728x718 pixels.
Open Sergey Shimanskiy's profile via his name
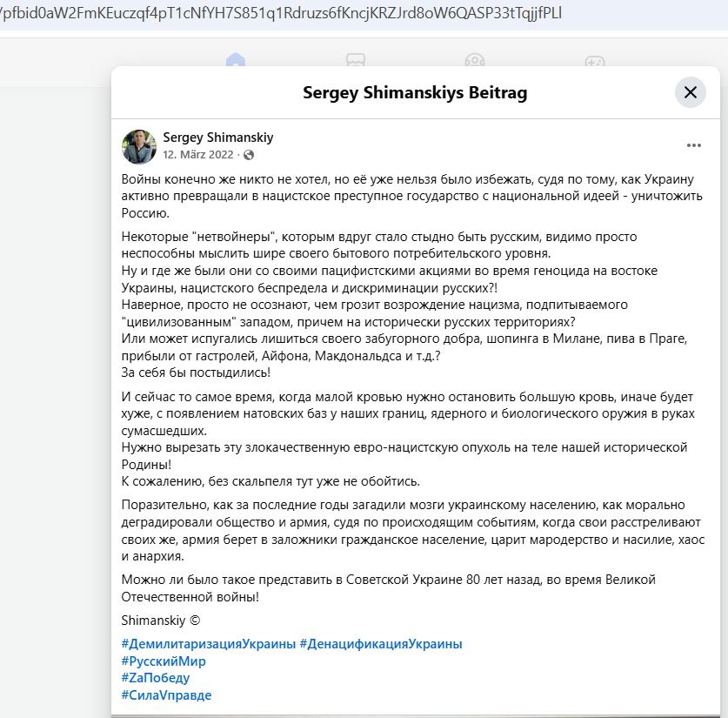coord(217,136)
